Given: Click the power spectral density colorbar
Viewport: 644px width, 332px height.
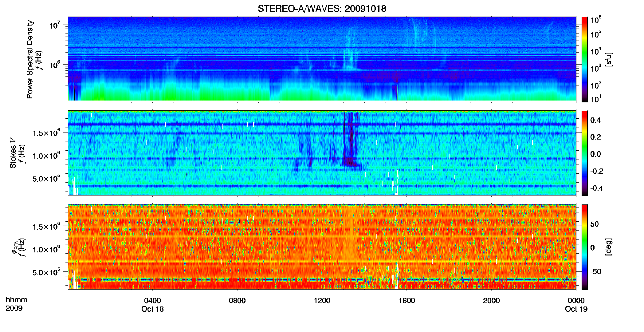Looking at the screenshot, I should click(585, 59).
